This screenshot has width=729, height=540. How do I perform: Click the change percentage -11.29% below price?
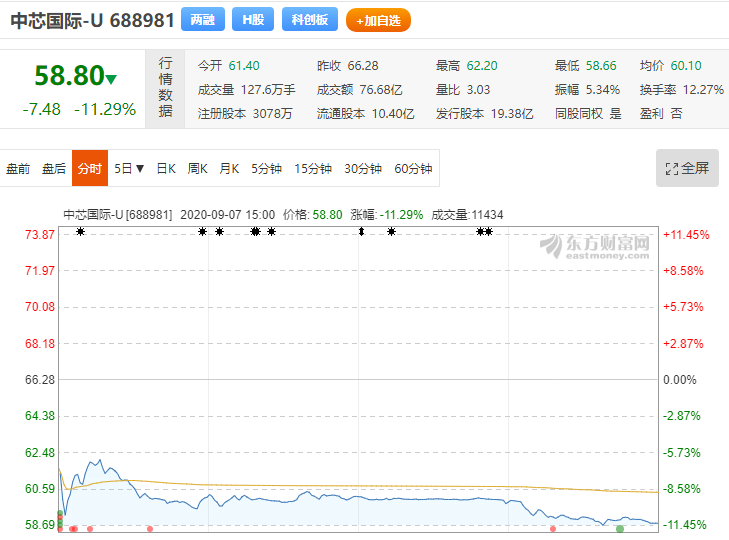pyautogui.click(x=105, y=109)
